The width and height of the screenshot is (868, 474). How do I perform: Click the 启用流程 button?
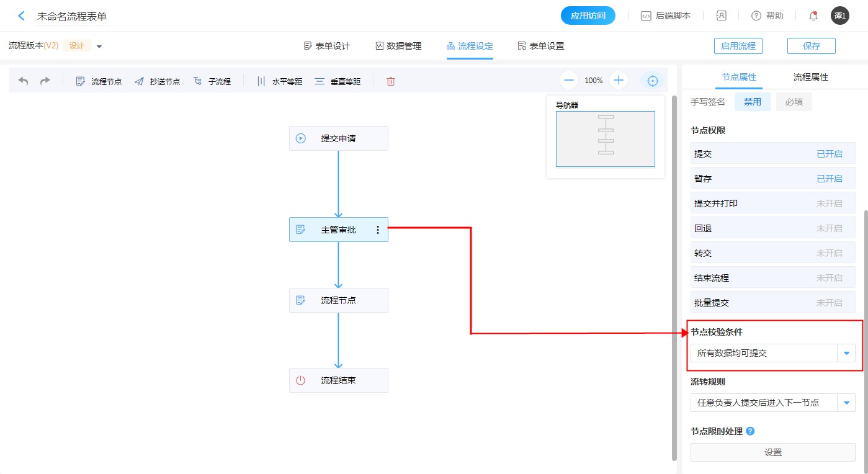coord(738,46)
